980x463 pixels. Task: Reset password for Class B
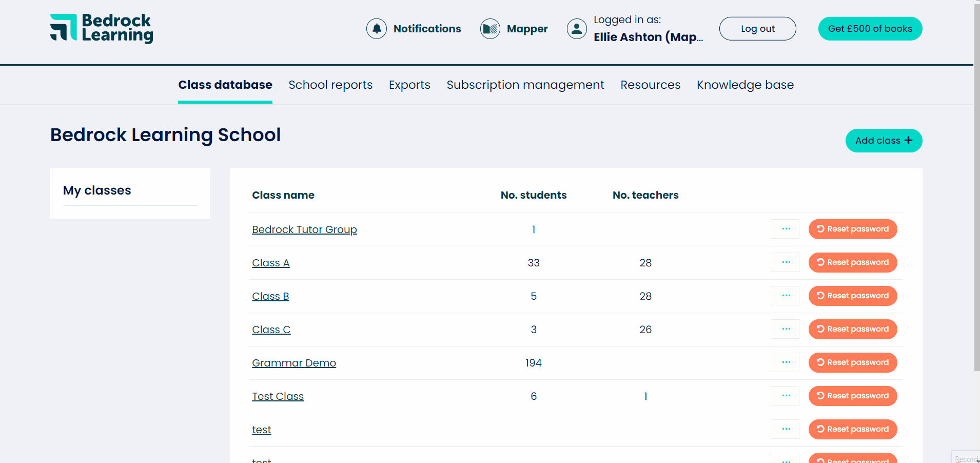coord(852,296)
